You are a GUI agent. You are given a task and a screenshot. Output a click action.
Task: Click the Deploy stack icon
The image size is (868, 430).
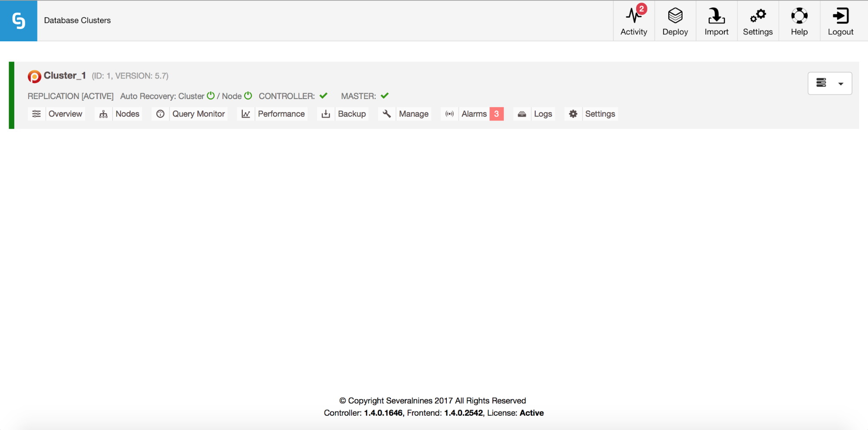click(675, 16)
